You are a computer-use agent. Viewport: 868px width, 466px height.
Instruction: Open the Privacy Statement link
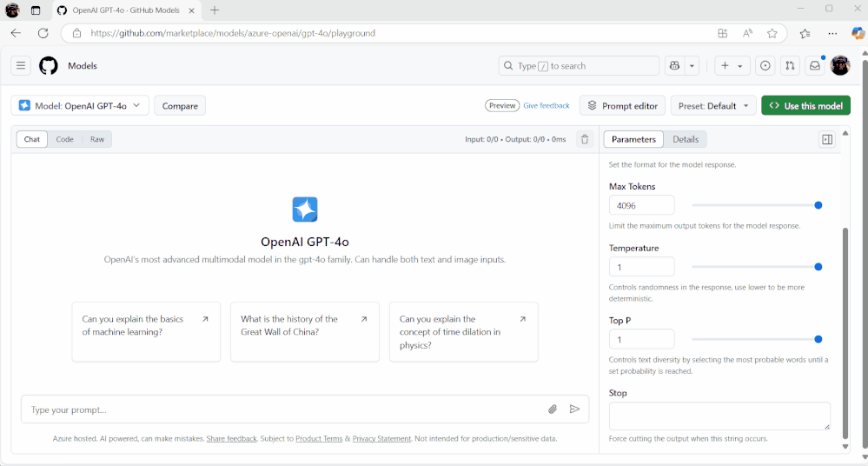pos(381,439)
